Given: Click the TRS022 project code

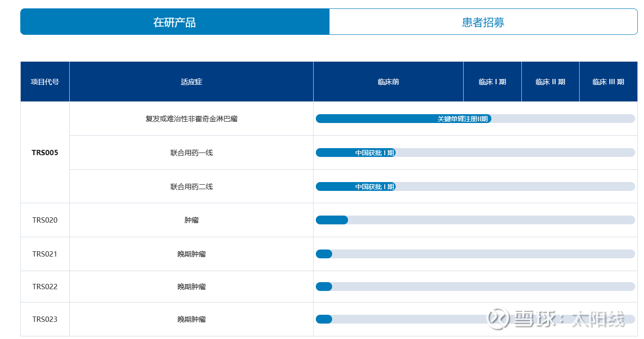Looking at the screenshot, I should [45, 287].
